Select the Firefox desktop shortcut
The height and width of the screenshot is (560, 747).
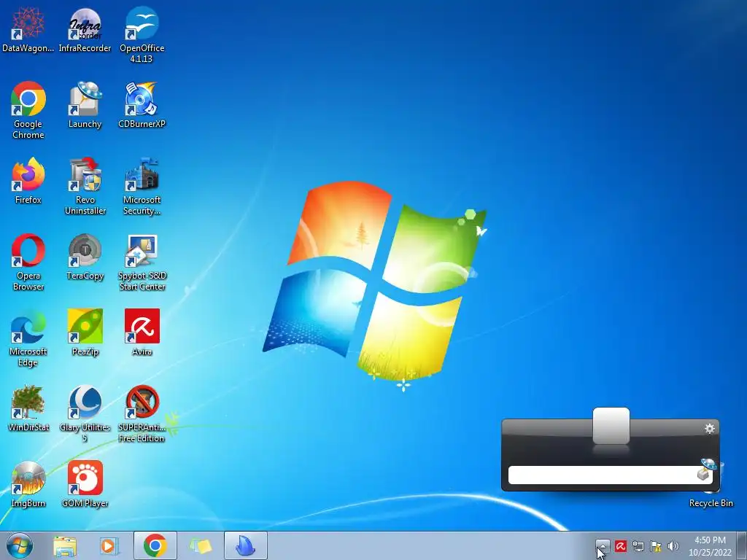[28, 181]
